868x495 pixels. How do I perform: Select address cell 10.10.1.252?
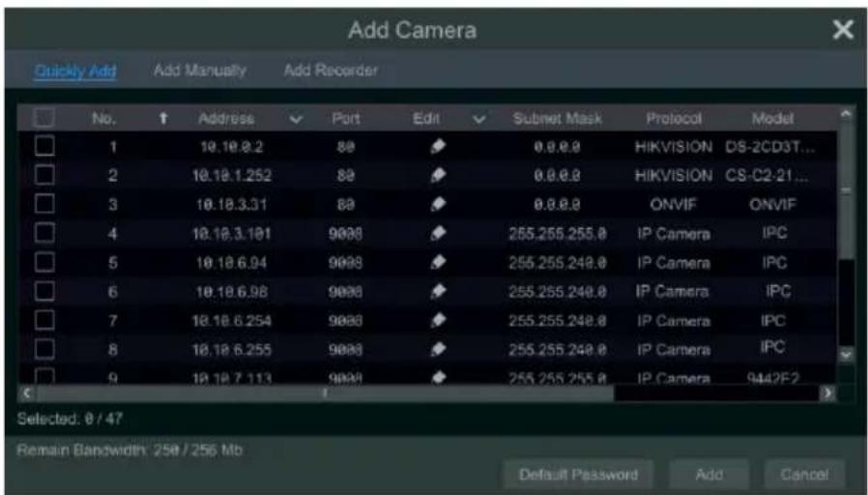coord(231,176)
